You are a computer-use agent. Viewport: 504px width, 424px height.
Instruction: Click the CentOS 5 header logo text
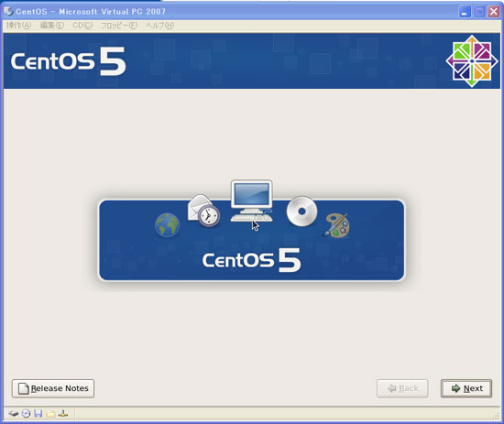click(x=68, y=61)
